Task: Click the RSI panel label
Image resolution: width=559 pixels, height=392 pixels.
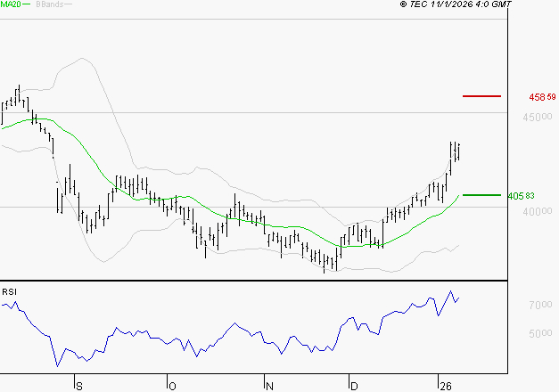Action: click(x=9, y=292)
